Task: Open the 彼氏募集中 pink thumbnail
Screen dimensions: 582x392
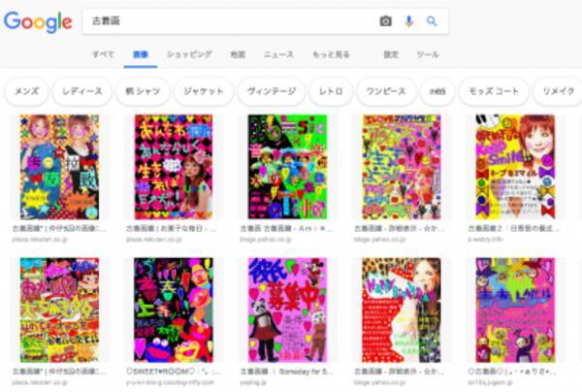Action: [x=288, y=310]
